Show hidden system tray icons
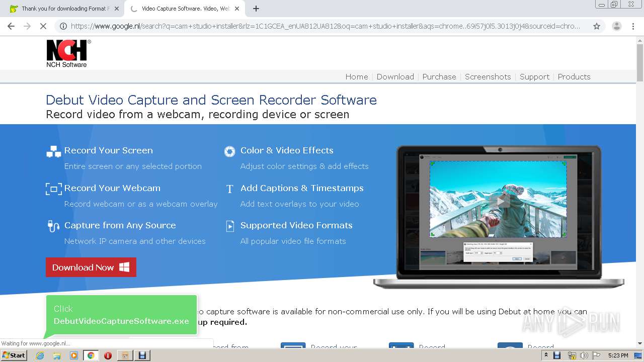Screen dimensions: 644x362 546,355
